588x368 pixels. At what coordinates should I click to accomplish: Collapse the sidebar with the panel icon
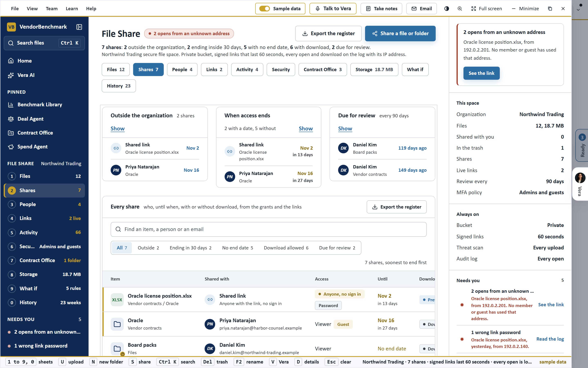(x=79, y=27)
